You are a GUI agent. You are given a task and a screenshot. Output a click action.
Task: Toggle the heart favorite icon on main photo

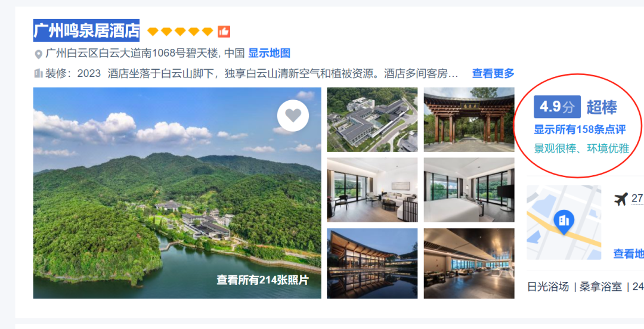pos(293,116)
